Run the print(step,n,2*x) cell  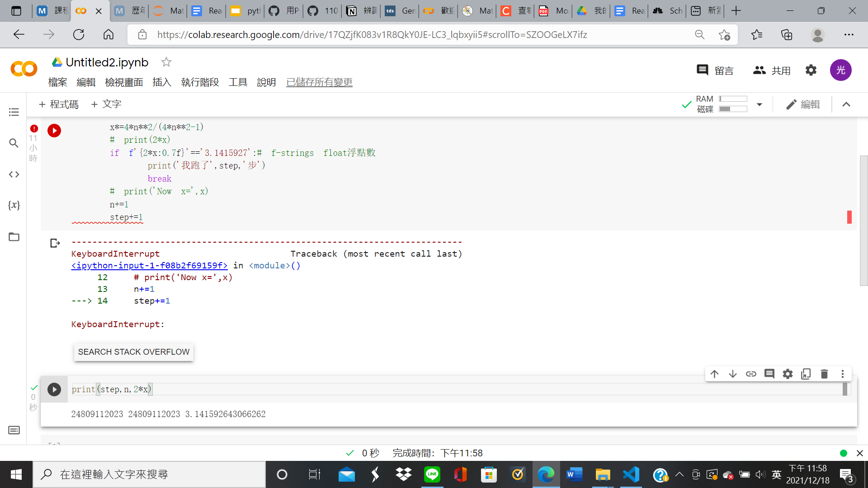click(54, 389)
